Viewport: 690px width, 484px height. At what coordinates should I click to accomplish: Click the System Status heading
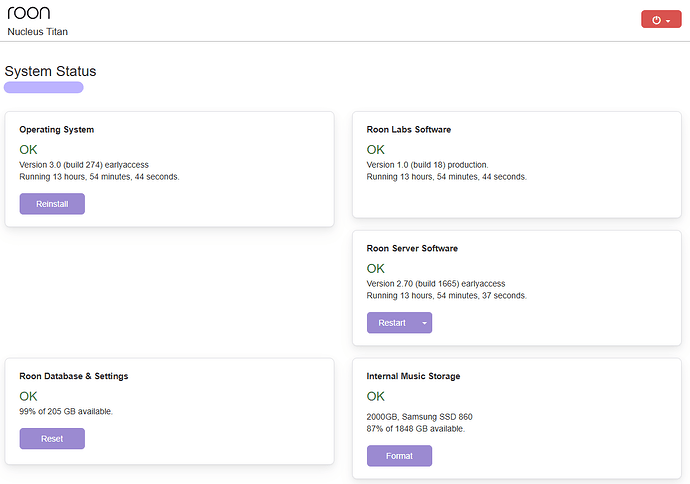pyautogui.click(x=50, y=71)
